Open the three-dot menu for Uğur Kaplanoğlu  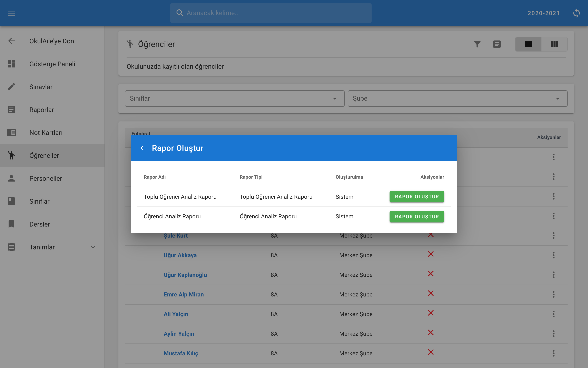click(554, 275)
